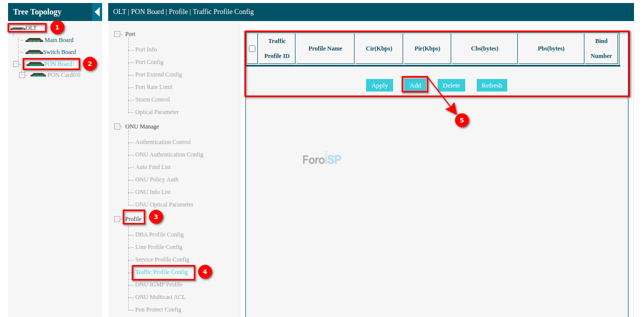Expand the PON Card0/0 tree node
This screenshot has width=644, height=317.
click(22, 75)
